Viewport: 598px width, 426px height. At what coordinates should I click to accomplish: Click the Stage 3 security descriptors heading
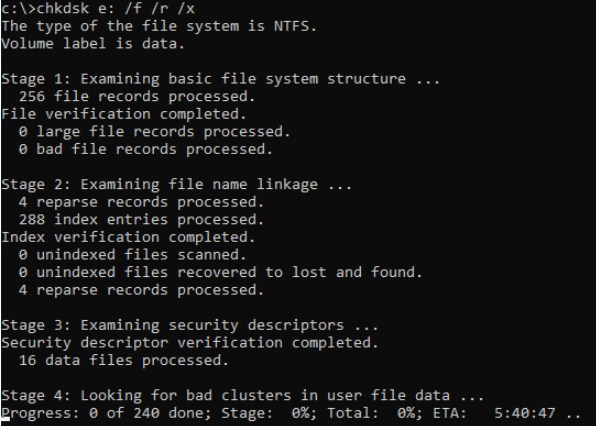[190, 325]
